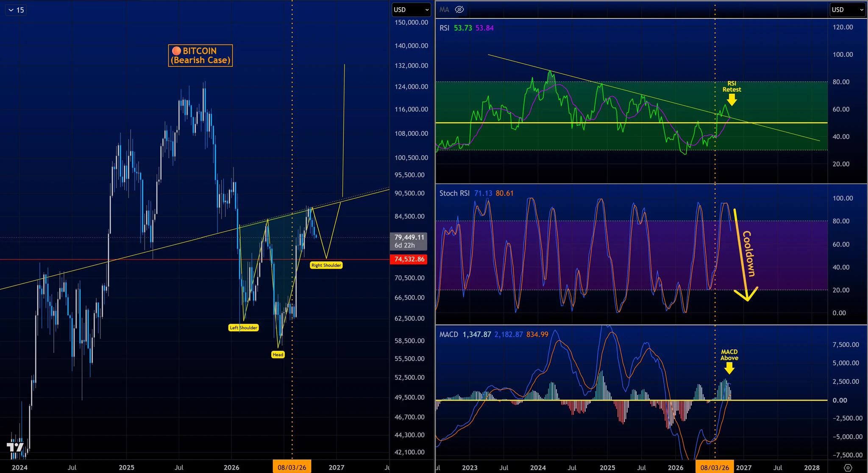Click the current price label 79,449.11
Viewport: 868px width, 473px height.
[x=409, y=237]
